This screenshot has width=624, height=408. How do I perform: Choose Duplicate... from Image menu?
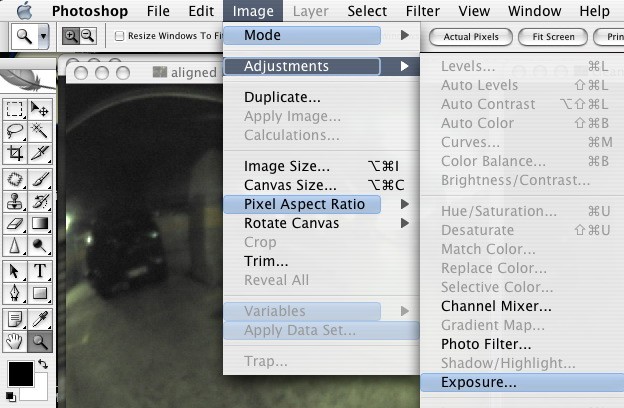321,97
